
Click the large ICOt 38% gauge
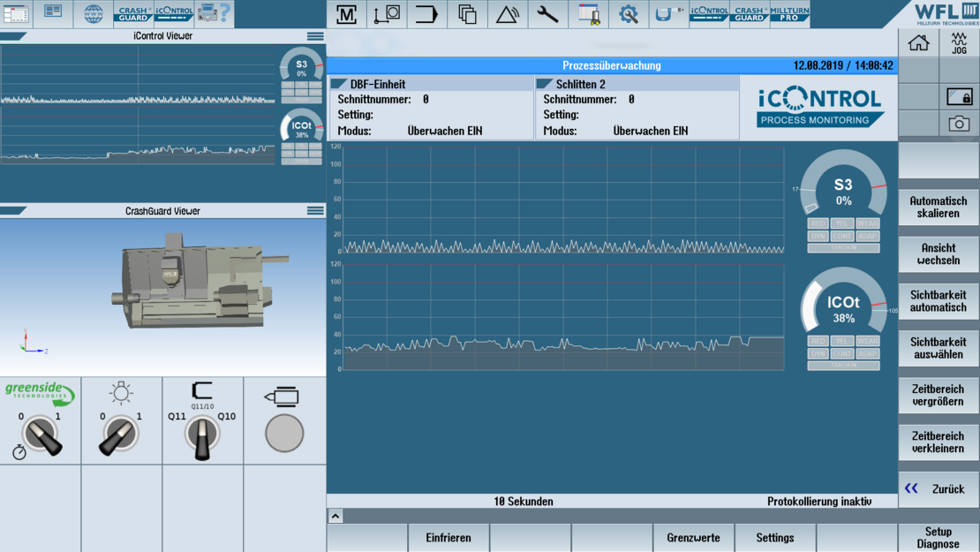(843, 309)
